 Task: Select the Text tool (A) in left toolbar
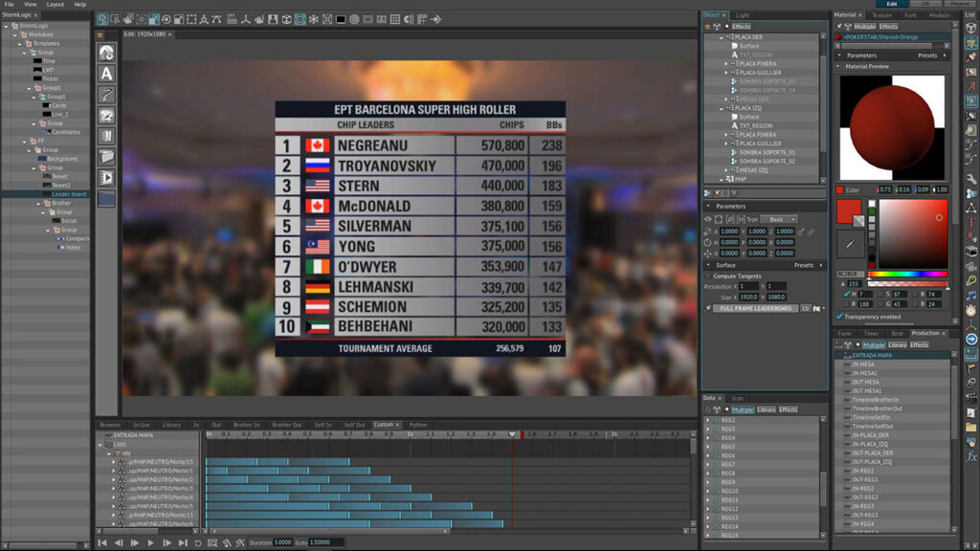pyautogui.click(x=106, y=74)
